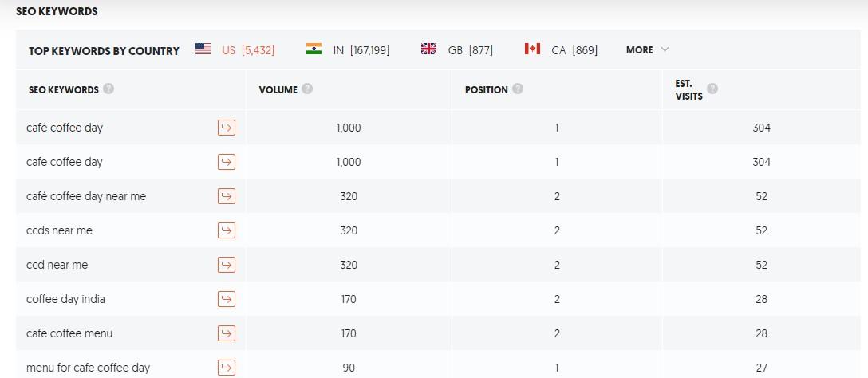Viewport: 868px width, 378px height.
Task: Select the GB [877] country tab
Action: [x=456, y=49]
